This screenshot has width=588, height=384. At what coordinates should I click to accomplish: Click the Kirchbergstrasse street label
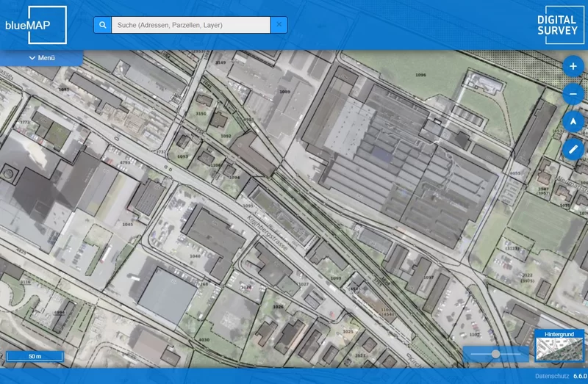[267, 233]
